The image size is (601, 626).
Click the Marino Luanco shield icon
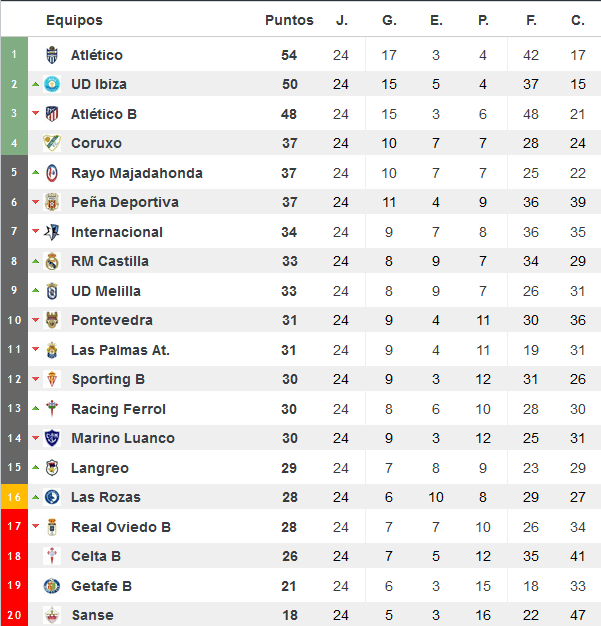click(52, 438)
